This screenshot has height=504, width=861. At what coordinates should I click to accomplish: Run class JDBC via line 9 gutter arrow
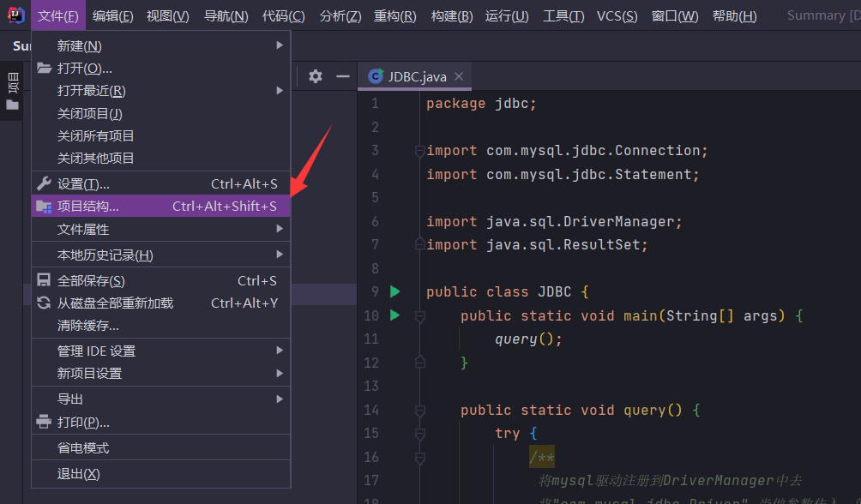[394, 291]
